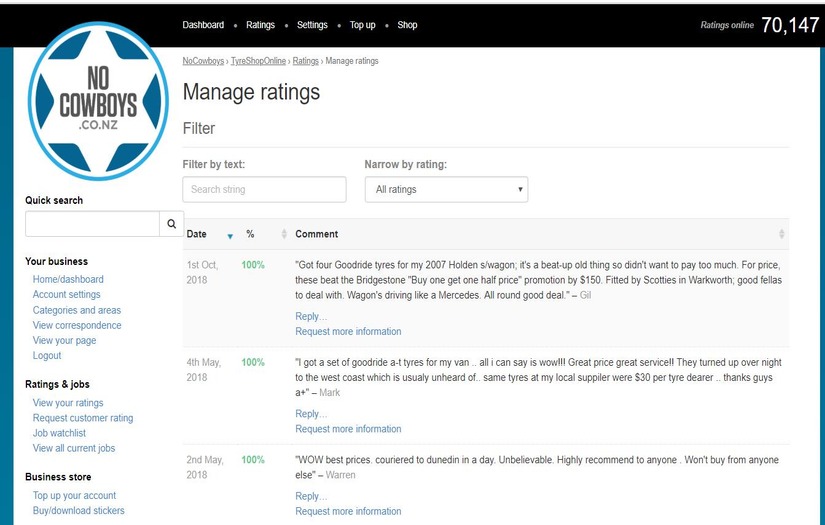Focus the Quick search input box
The image size is (825, 525).
click(x=92, y=224)
